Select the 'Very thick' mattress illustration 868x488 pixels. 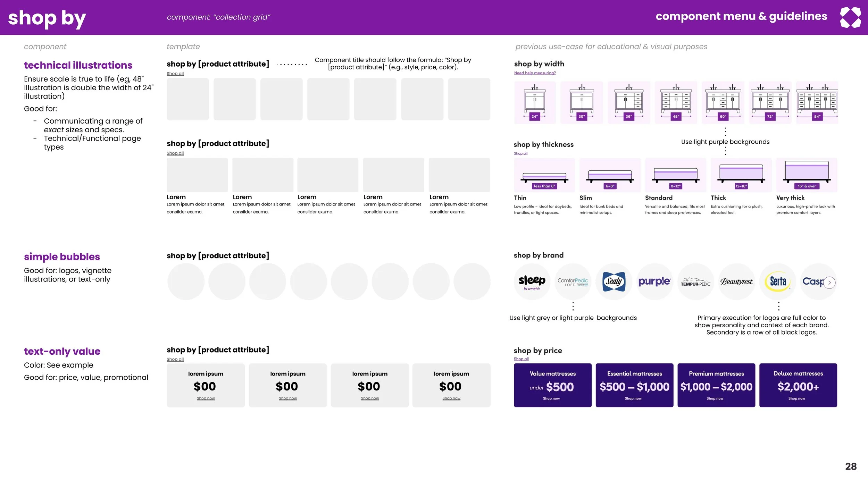click(807, 175)
